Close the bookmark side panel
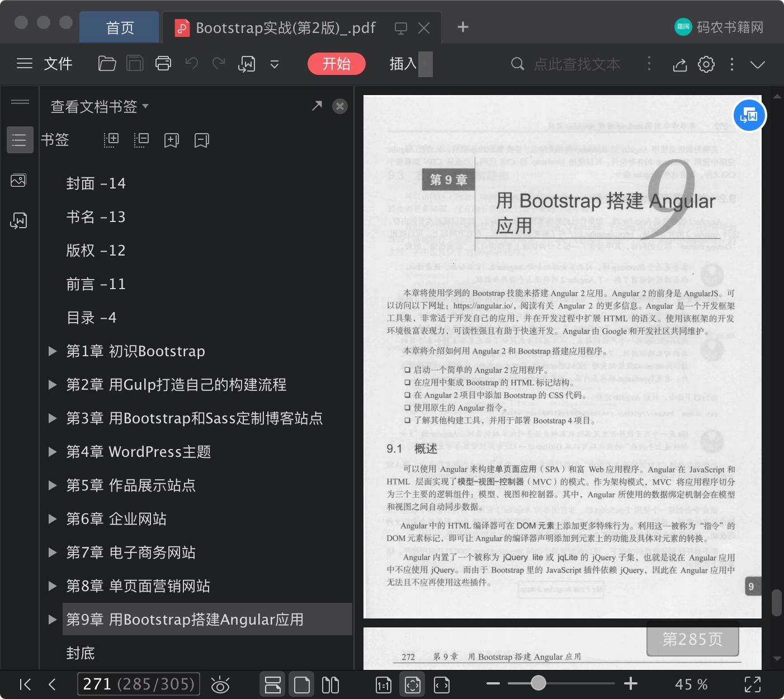The width and height of the screenshot is (784, 699). 340,106
